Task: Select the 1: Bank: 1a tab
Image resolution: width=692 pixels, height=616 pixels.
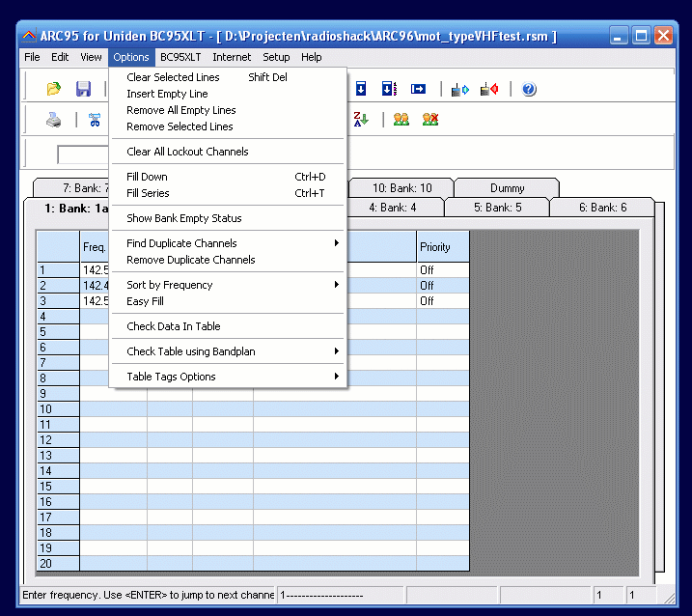Action: click(68, 208)
